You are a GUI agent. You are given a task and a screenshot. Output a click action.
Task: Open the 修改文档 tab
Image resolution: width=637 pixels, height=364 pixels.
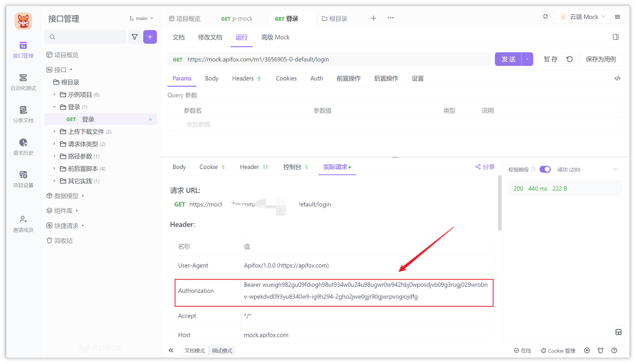[x=210, y=37]
